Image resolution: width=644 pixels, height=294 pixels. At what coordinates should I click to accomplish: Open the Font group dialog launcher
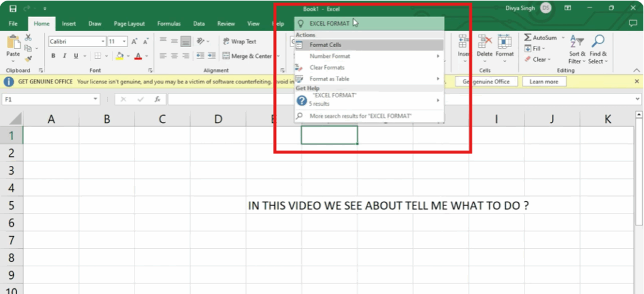coord(150,70)
